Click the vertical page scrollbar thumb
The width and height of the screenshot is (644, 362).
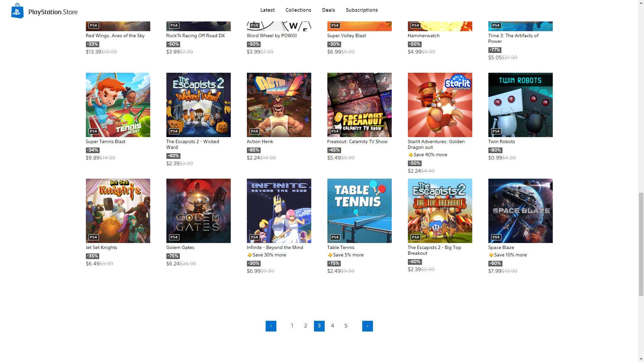pos(641,244)
